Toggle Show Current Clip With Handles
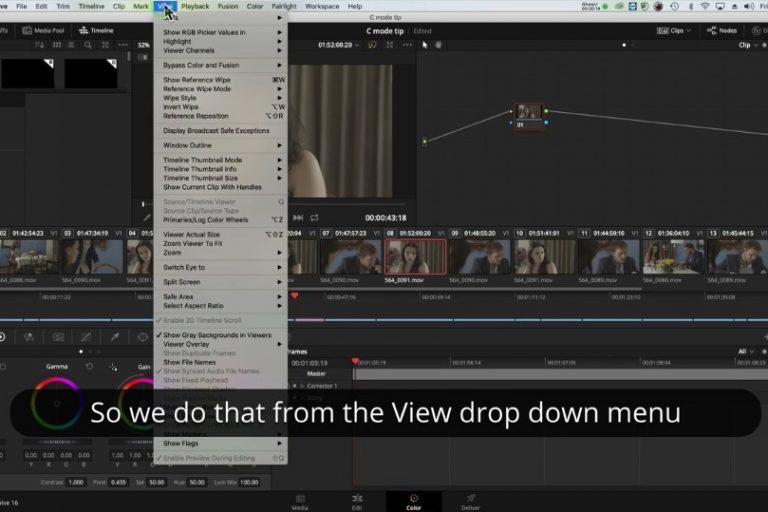The height and width of the screenshot is (512, 768). coord(220,187)
